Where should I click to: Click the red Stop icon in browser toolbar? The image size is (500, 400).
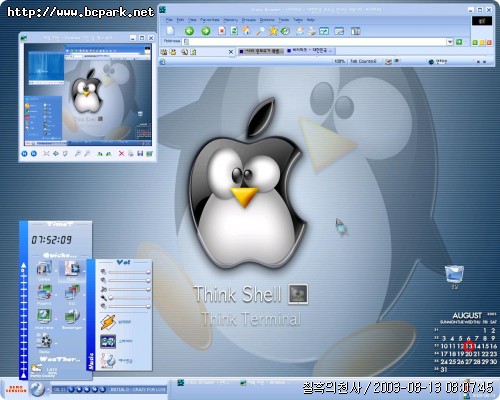click(x=222, y=31)
